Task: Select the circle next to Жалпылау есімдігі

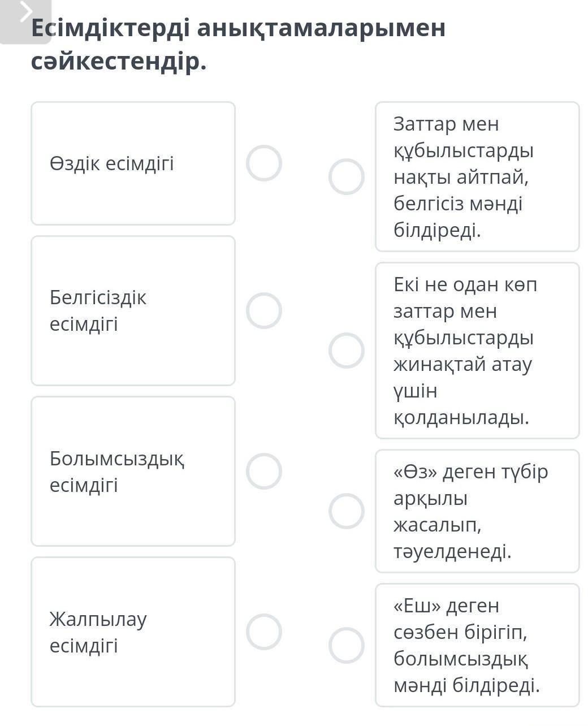Action: tap(264, 632)
